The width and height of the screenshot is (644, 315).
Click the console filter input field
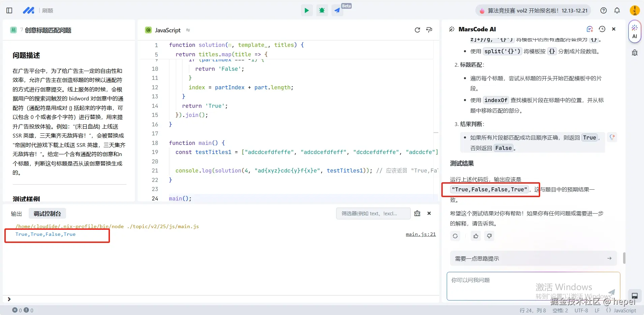coord(373,214)
